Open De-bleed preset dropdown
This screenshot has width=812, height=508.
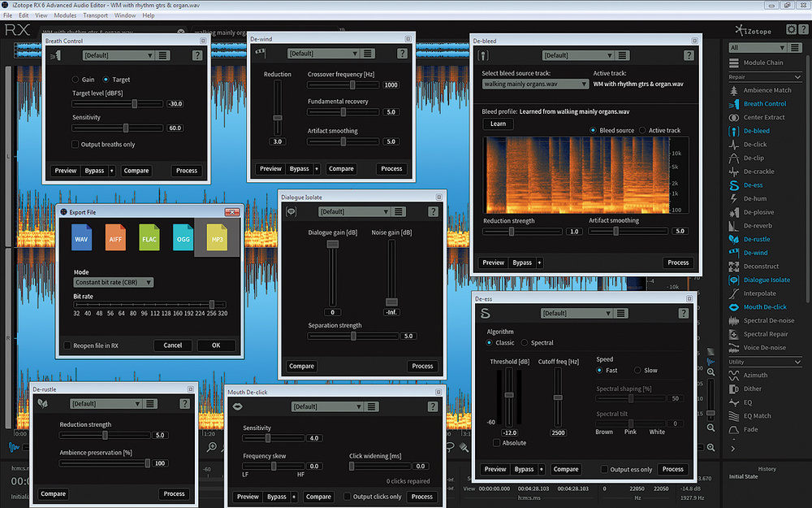click(578, 55)
